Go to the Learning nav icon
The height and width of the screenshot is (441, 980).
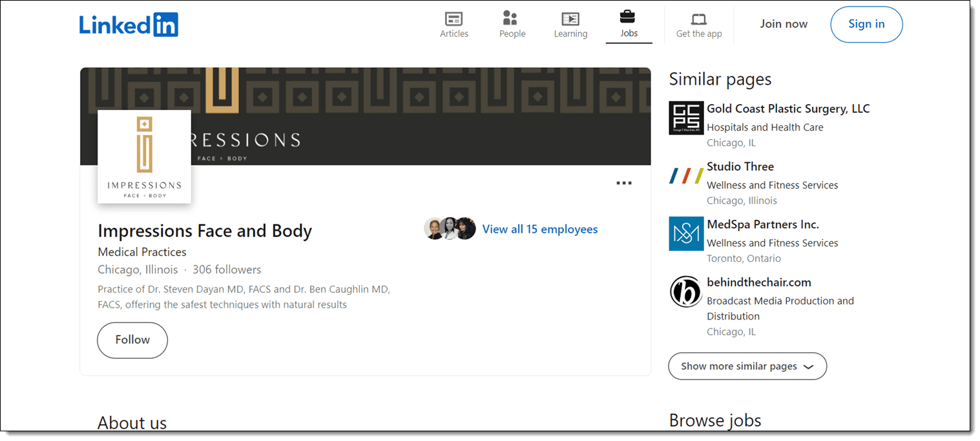click(570, 19)
